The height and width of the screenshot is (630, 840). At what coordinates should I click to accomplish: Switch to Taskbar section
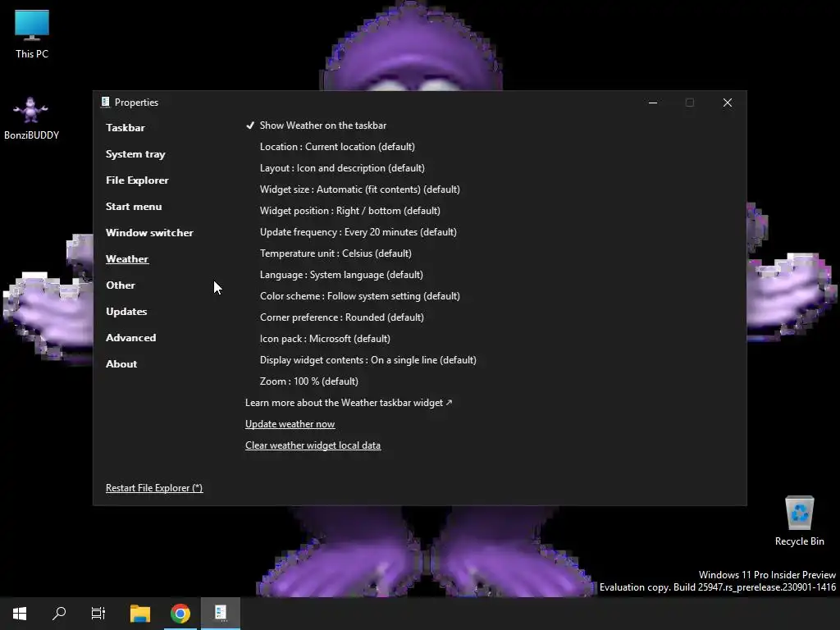point(126,127)
